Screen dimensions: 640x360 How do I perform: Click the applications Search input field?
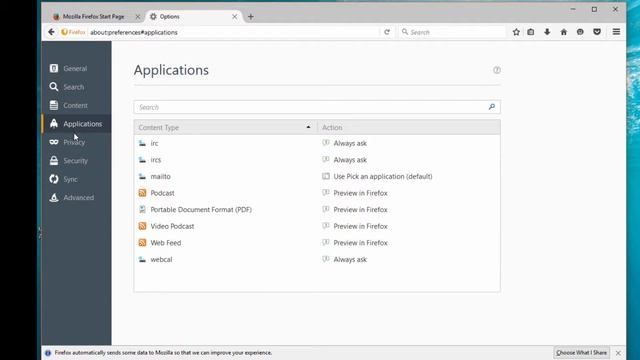[317, 107]
